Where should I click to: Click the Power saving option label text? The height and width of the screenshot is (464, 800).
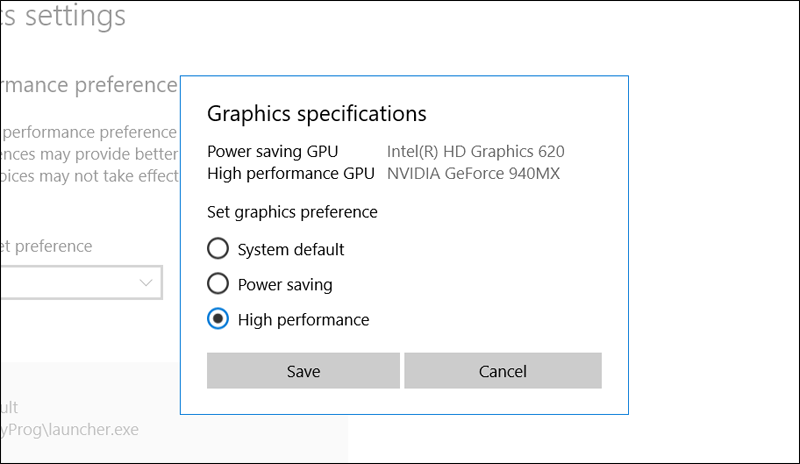[x=285, y=285]
